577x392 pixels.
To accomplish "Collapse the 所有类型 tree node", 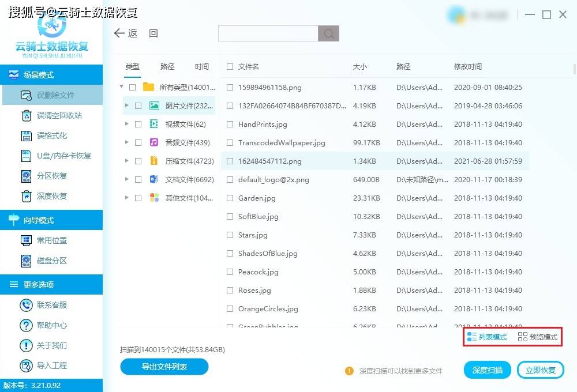I will 121,87.
